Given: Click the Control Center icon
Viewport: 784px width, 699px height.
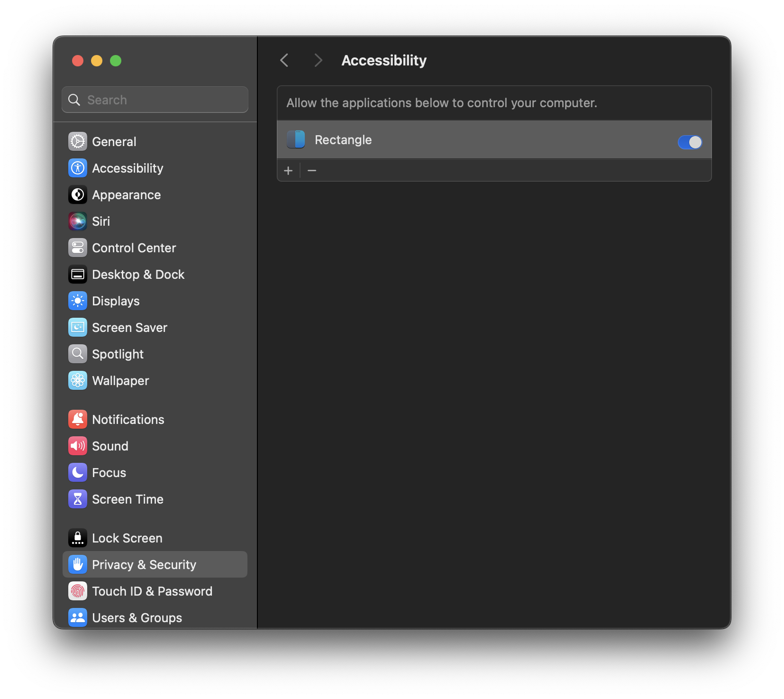Looking at the screenshot, I should pos(78,248).
